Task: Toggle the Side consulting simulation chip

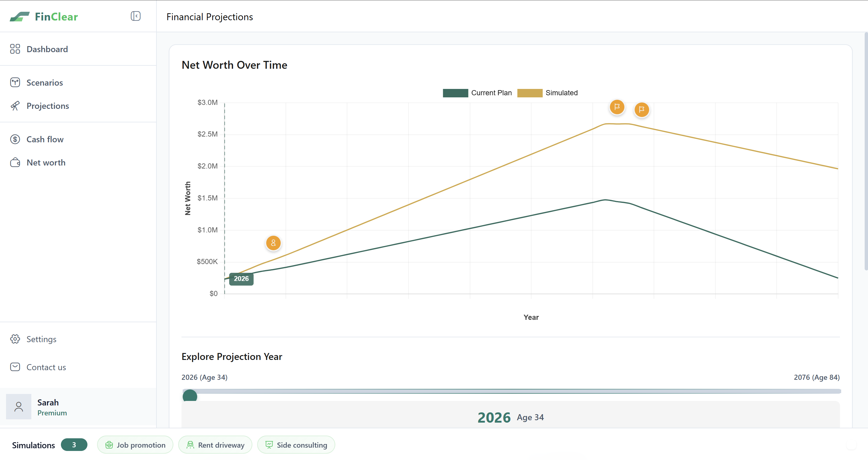Action: (x=296, y=445)
